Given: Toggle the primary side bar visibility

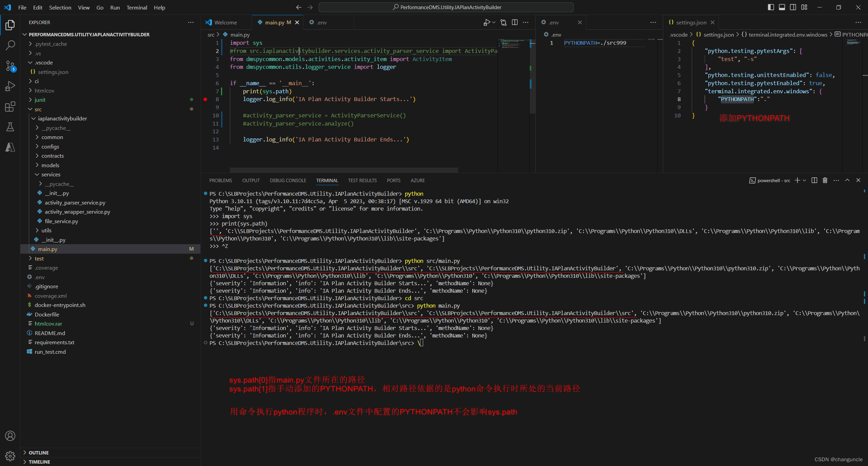Looking at the screenshot, I should coord(771,7).
